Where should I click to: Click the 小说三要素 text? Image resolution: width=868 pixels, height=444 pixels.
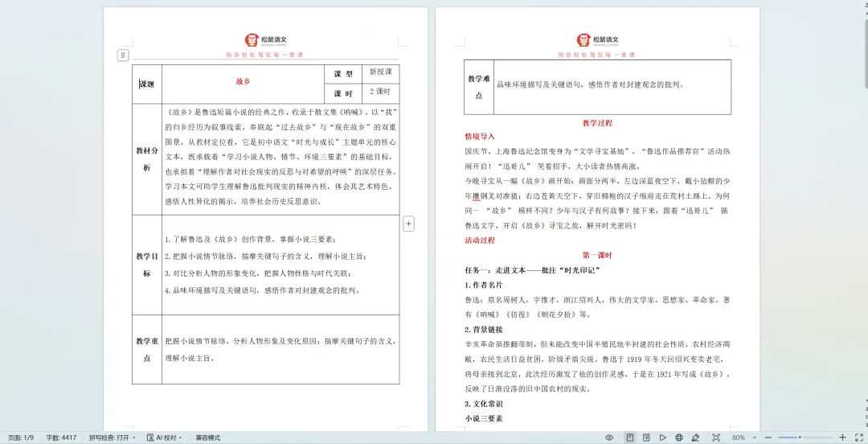484,419
